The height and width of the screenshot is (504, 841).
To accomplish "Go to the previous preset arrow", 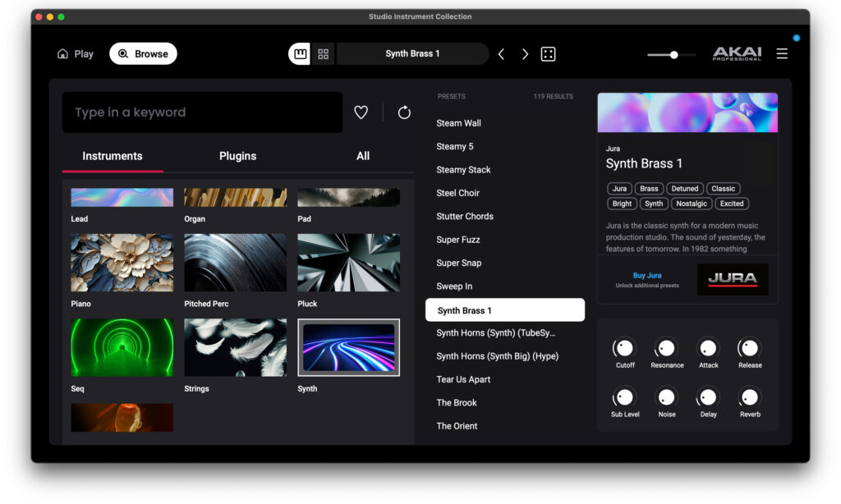I will pos(501,54).
